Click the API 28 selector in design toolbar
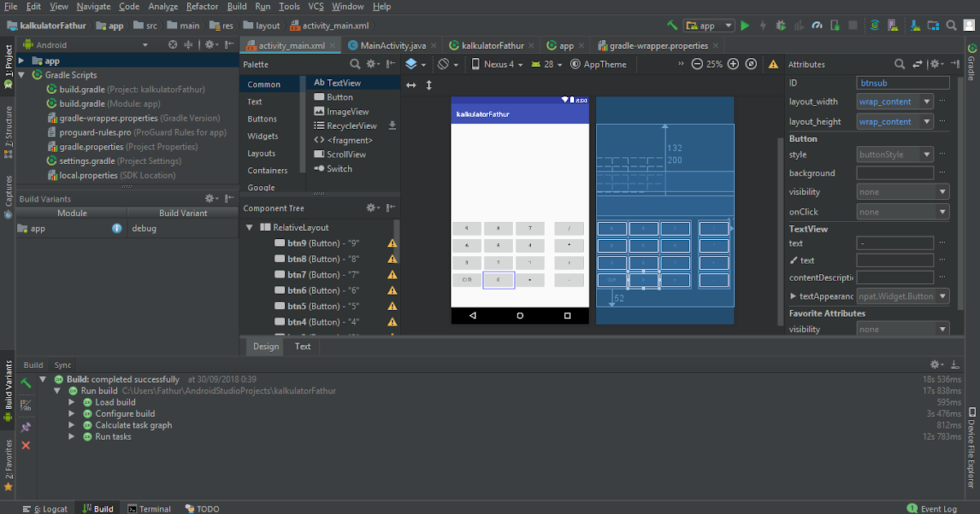The height and width of the screenshot is (514, 980). (547, 64)
